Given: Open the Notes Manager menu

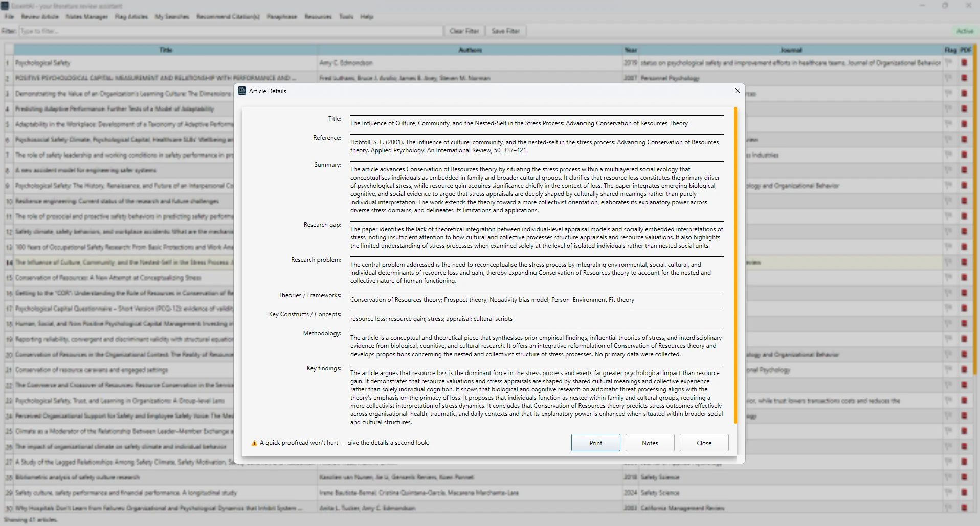Looking at the screenshot, I should (87, 17).
